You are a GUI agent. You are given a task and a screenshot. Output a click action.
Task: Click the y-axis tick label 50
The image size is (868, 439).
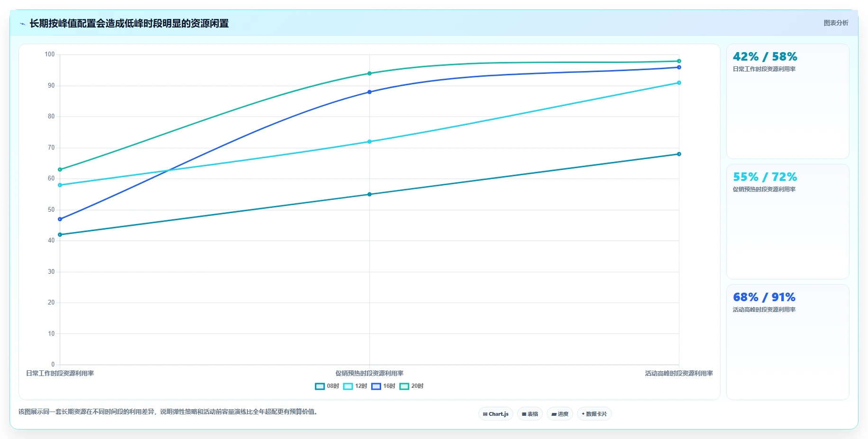(x=51, y=210)
